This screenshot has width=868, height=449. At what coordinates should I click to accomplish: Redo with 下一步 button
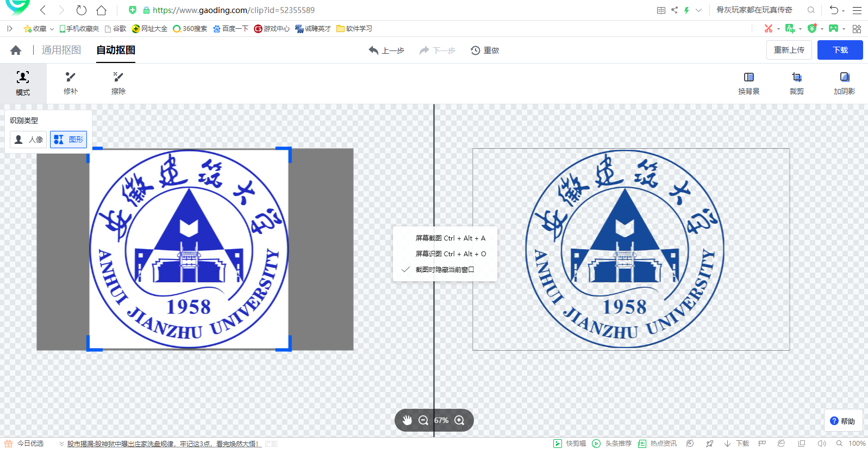coord(438,50)
